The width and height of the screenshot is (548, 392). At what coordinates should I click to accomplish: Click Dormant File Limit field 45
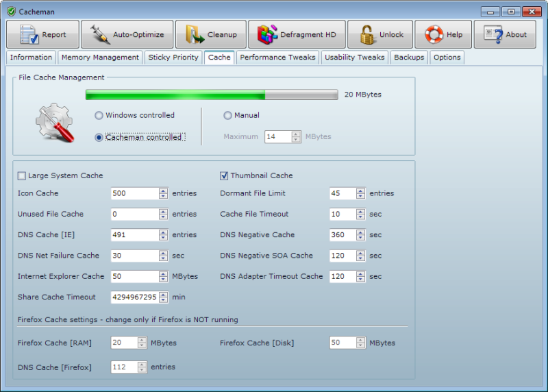pos(343,193)
